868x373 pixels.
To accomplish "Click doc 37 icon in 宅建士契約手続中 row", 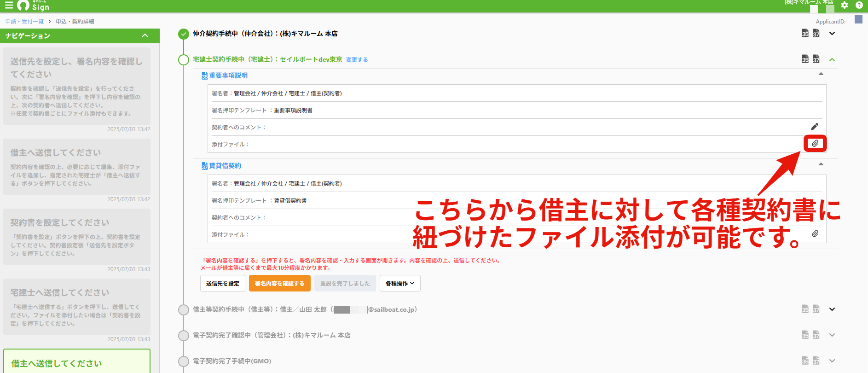I will click(x=816, y=59).
